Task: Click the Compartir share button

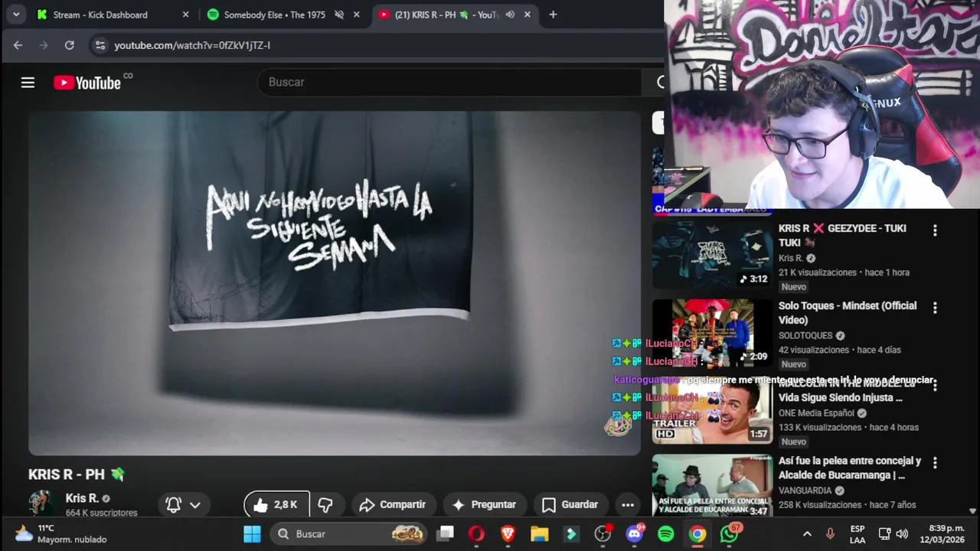Action: tap(393, 504)
